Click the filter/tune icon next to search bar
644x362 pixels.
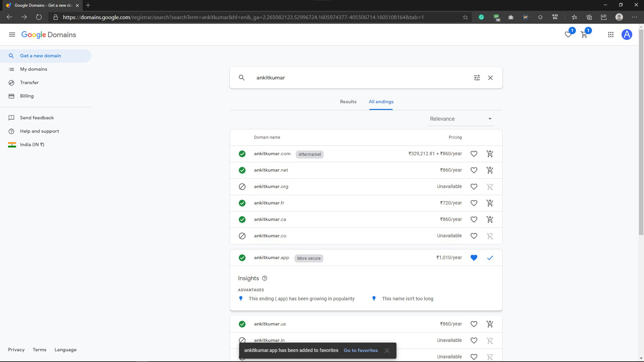click(x=477, y=78)
